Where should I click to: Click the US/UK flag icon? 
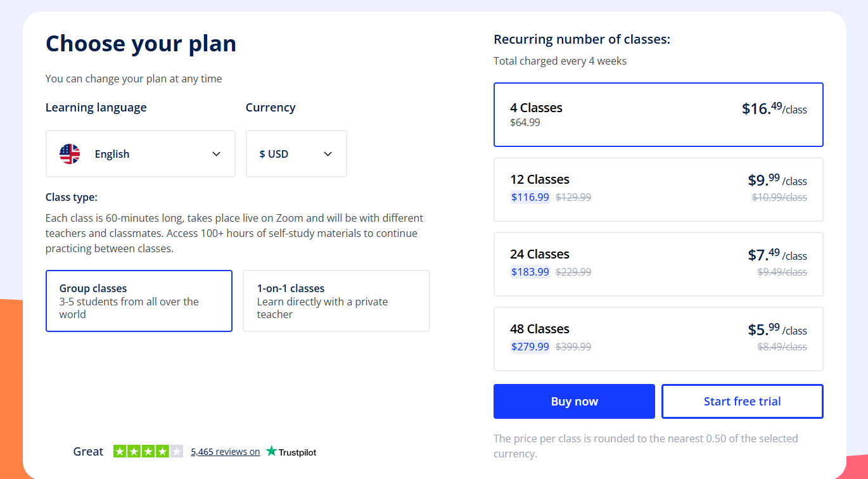pos(70,154)
